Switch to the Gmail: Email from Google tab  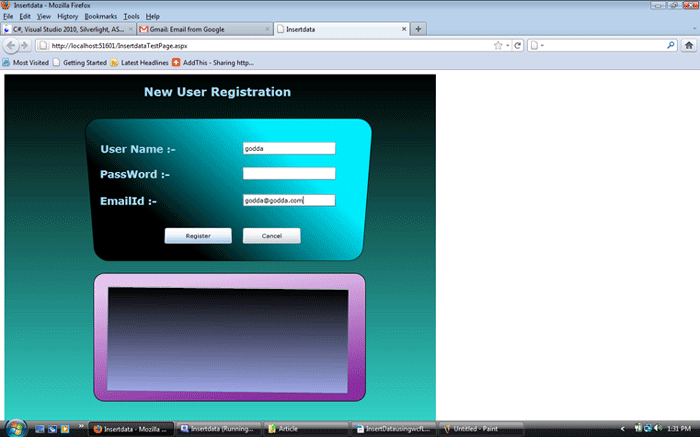tap(204, 29)
